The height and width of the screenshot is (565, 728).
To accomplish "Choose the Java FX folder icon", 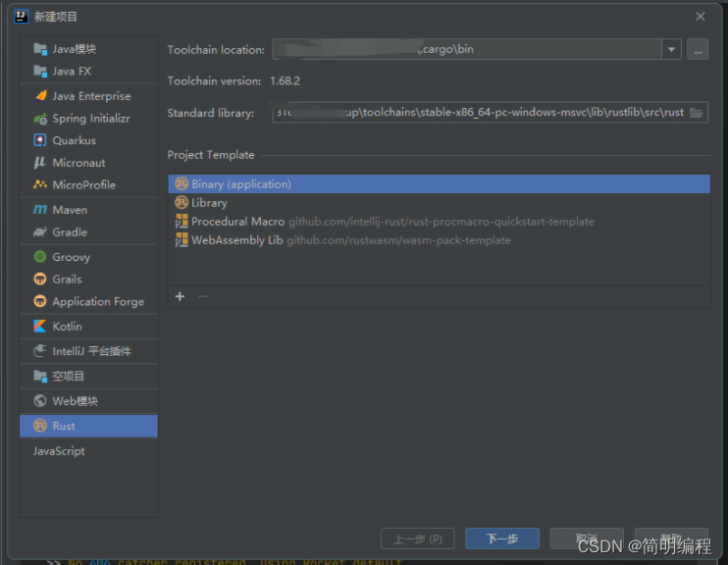I will pyautogui.click(x=40, y=71).
